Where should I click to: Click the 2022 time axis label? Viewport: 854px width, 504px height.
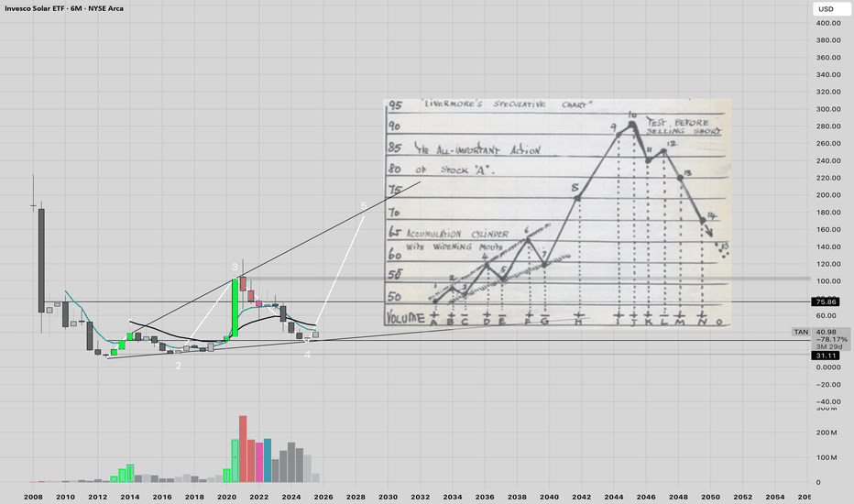click(258, 497)
